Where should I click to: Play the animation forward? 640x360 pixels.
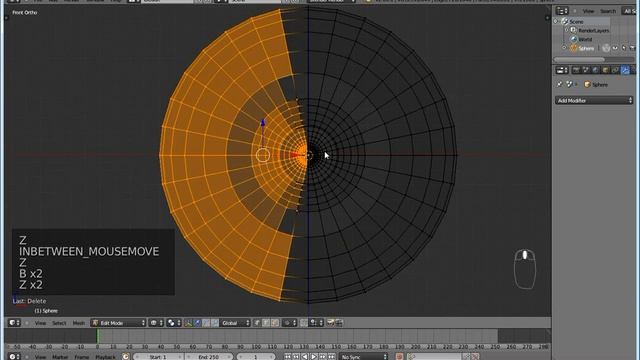point(314,357)
